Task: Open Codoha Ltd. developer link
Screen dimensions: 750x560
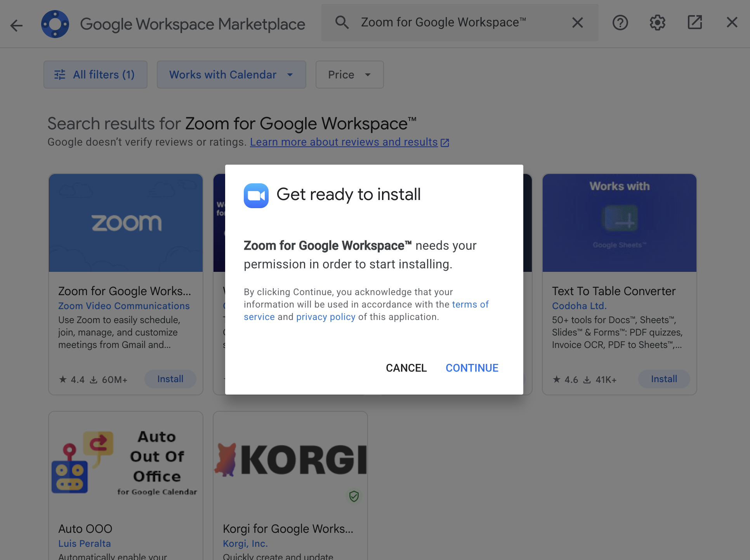Action: 579,306
